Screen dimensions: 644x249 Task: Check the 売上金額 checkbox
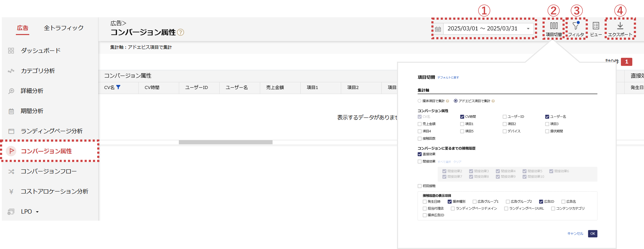[x=420, y=124]
